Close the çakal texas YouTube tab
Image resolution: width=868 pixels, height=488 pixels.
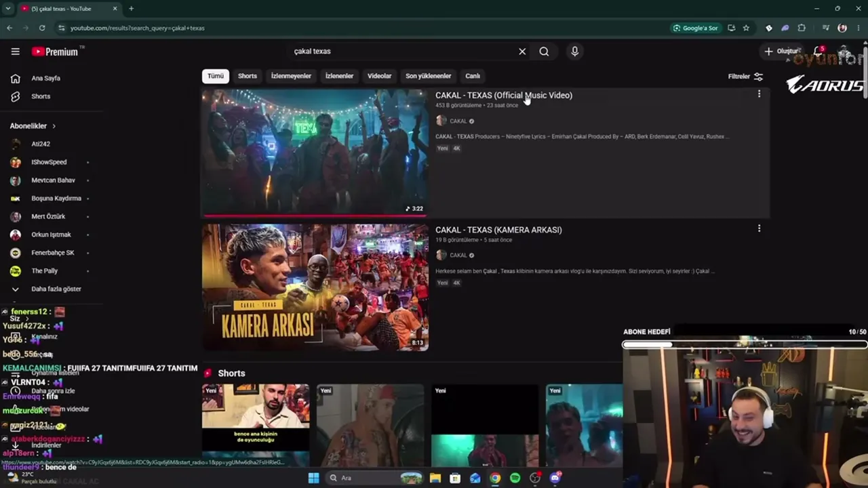(115, 9)
